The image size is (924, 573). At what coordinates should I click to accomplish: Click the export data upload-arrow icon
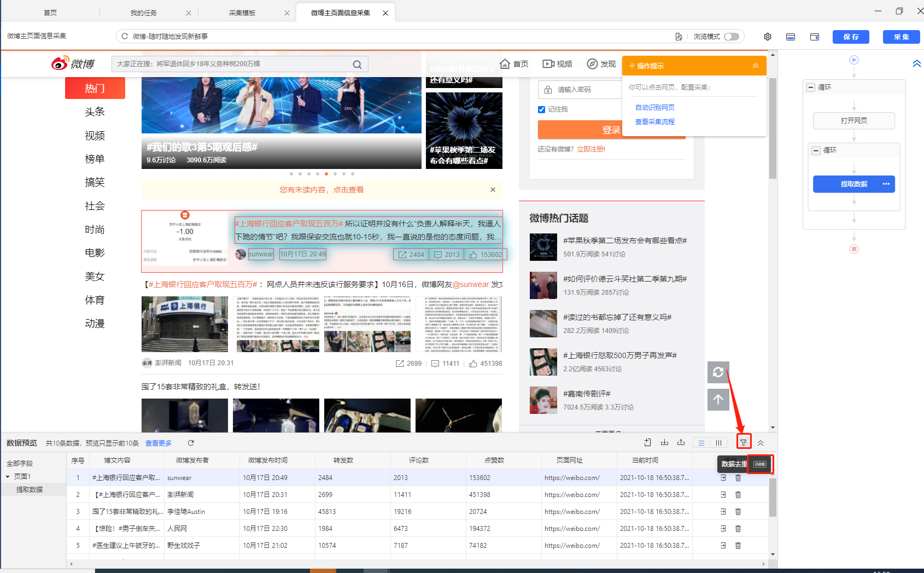point(681,442)
